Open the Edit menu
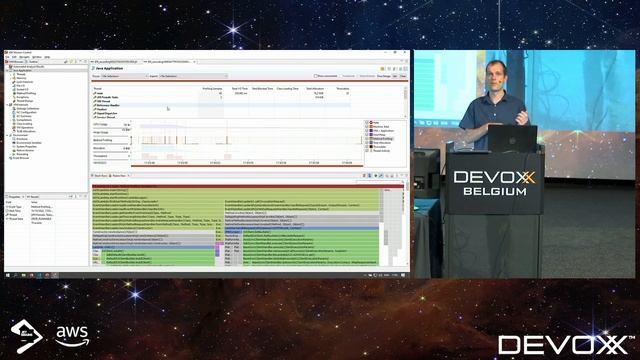640x360 pixels. (x=14, y=57)
